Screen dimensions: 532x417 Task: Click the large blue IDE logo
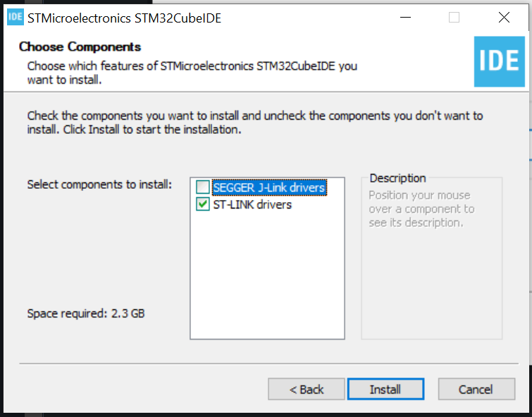[499, 61]
